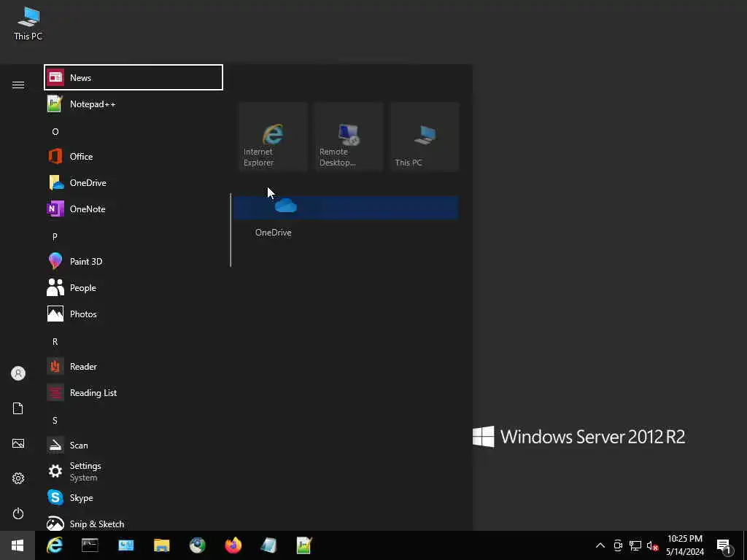Viewport: 747px width, 560px height.
Task: Click the Power button in Start sidebar
Action: [x=18, y=513]
